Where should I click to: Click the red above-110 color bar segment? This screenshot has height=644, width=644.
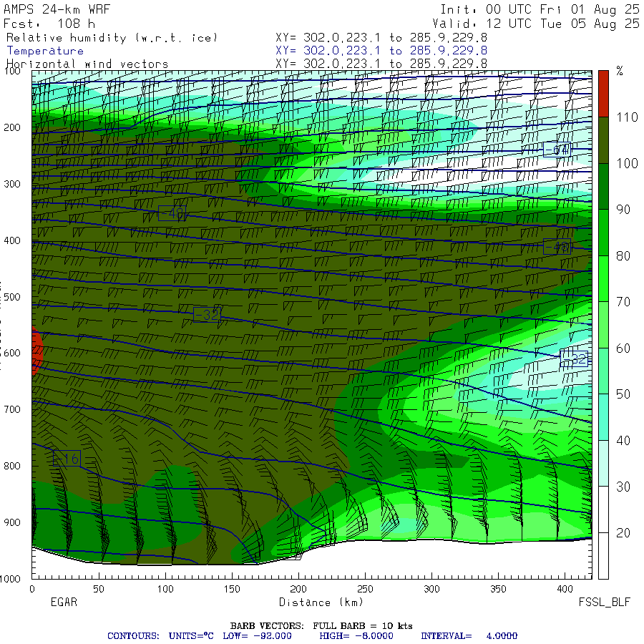(x=603, y=94)
